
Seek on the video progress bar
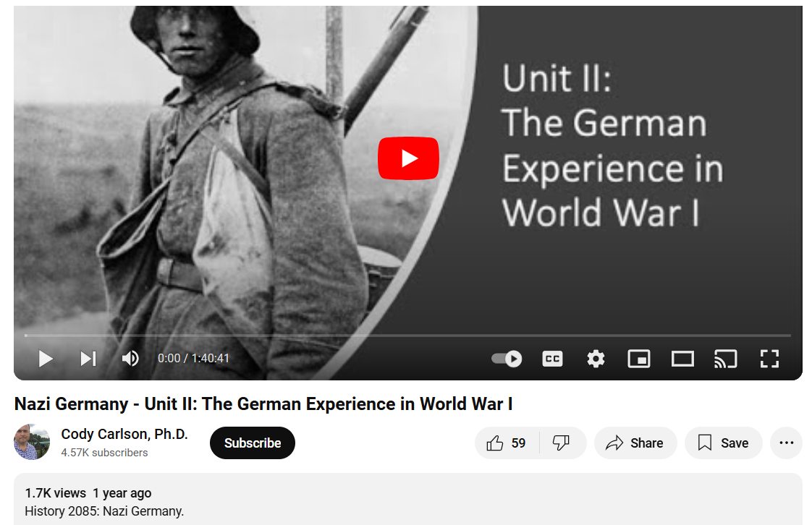[407, 336]
